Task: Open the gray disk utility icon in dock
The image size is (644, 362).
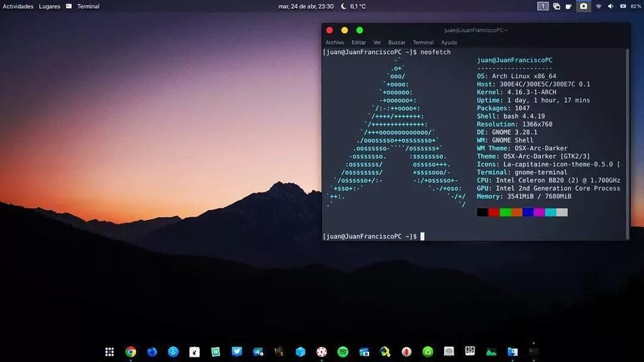Action: [449, 351]
